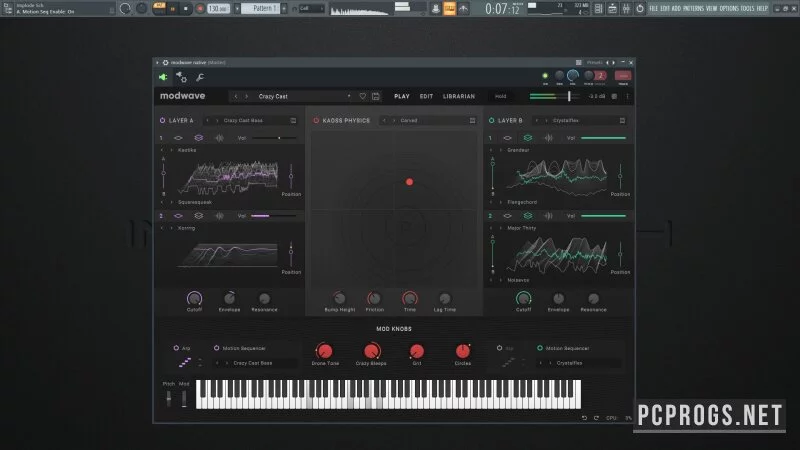The image size is (800, 450).
Task: Open Layer B preset save icon
Action: click(x=622, y=120)
